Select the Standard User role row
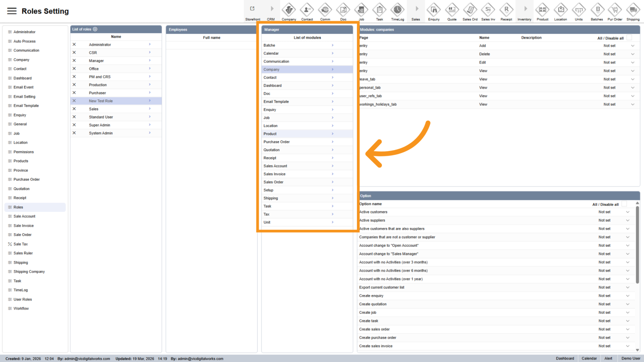 pos(101,117)
